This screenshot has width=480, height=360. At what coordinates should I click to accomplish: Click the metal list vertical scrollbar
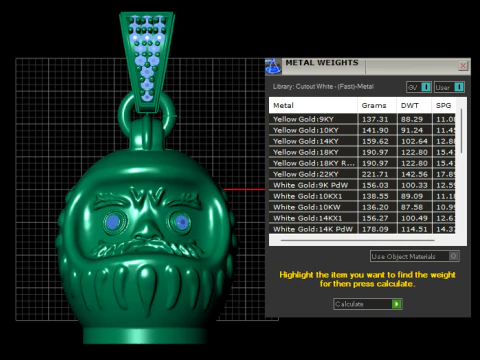click(461, 131)
